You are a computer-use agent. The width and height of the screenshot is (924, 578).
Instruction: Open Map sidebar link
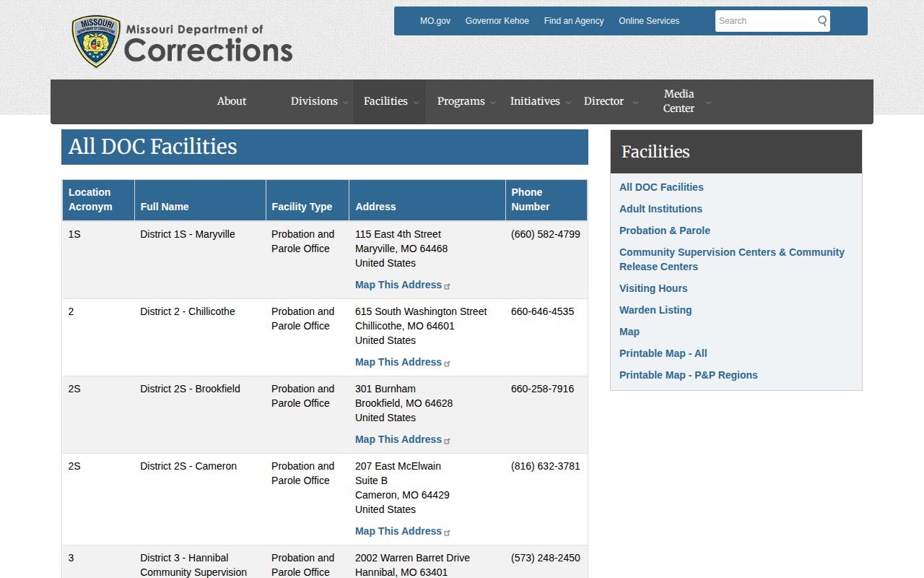(629, 332)
